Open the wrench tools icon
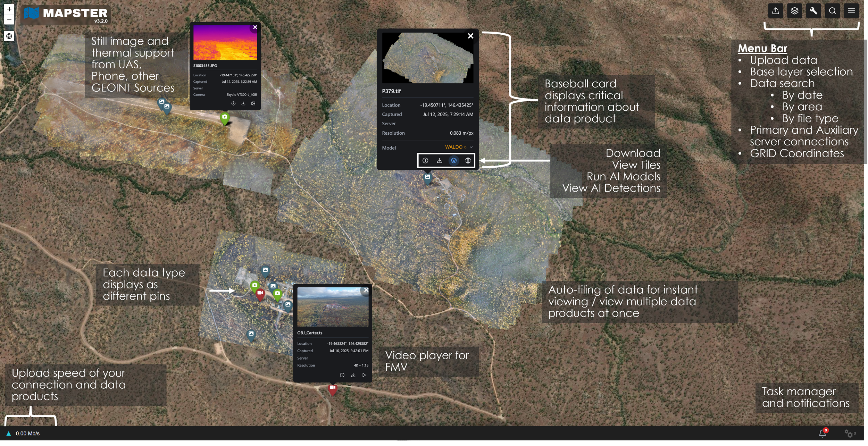868x446 pixels. pos(813,11)
